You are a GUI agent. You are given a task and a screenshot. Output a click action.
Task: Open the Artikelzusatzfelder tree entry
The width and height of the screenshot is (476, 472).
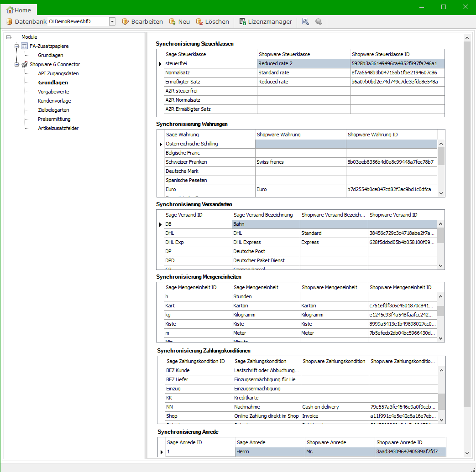coord(58,128)
